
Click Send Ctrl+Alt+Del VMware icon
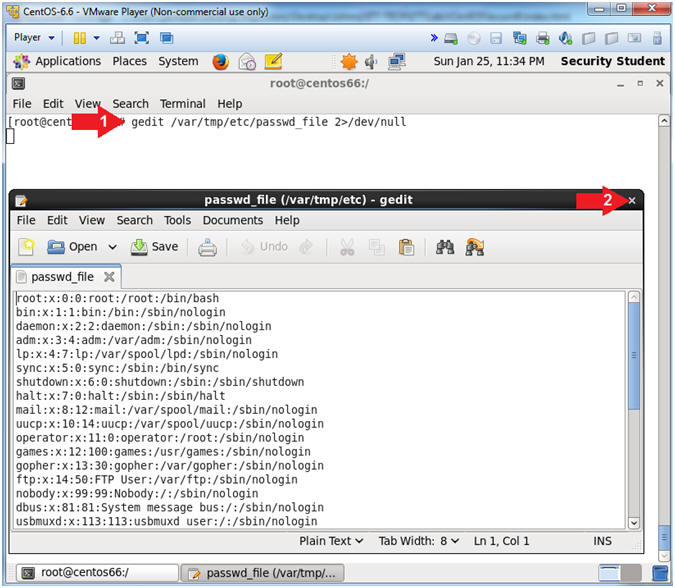[117, 38]
